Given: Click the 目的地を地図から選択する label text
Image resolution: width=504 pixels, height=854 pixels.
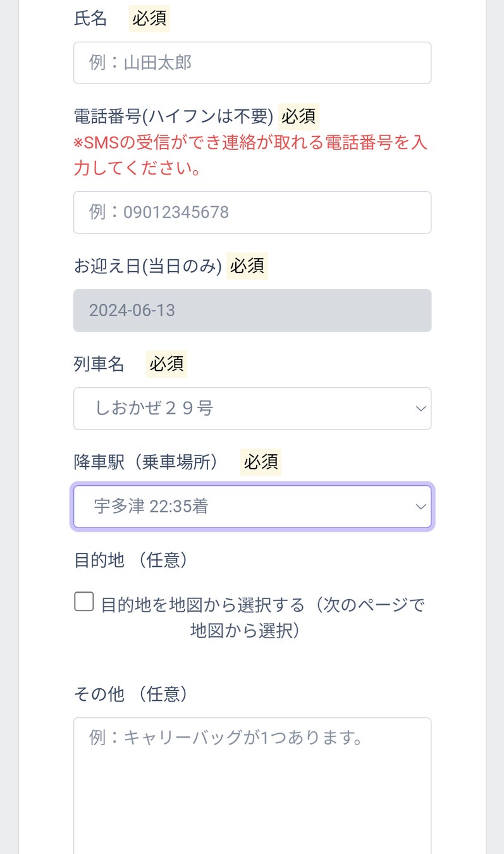Looking at the screenshot, I should point(262,605).
